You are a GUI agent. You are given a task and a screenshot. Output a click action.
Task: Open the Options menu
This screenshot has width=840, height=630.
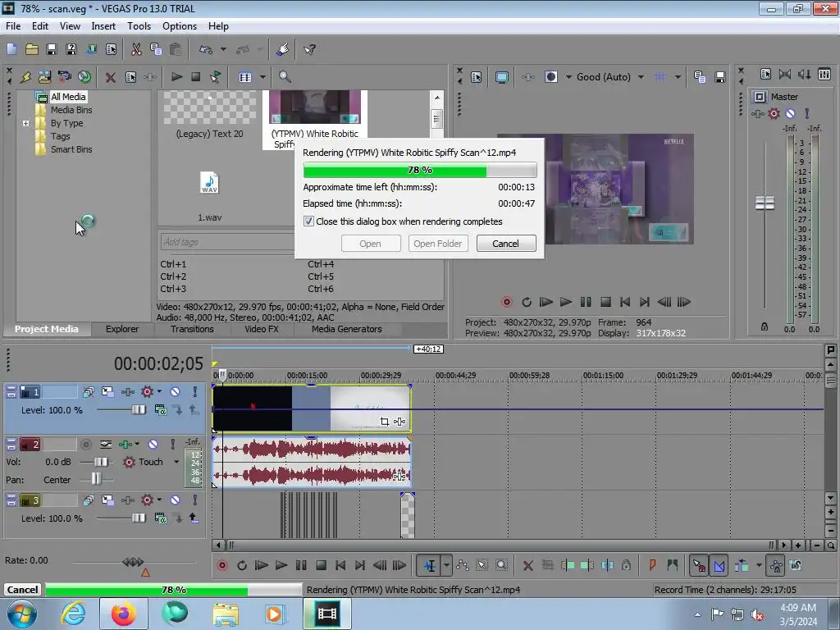pyautogui.click(x=180, y=26)
